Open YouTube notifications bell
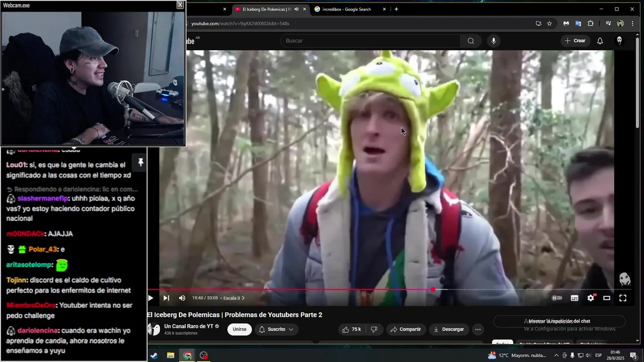Screen dimensions: 644x362 tap(600, 41)
